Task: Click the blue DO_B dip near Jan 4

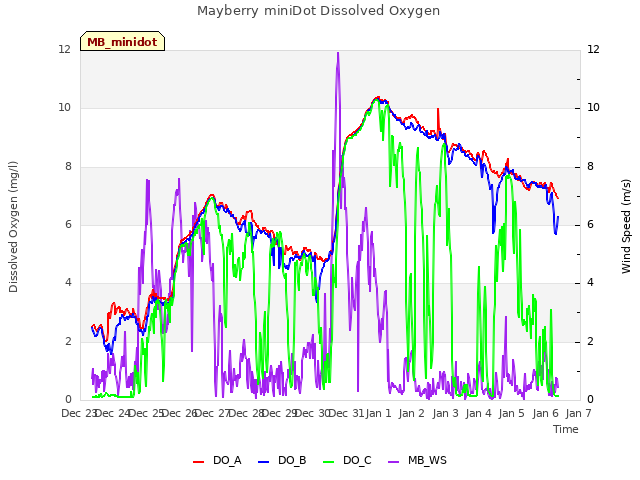Action: click(493, 232)
